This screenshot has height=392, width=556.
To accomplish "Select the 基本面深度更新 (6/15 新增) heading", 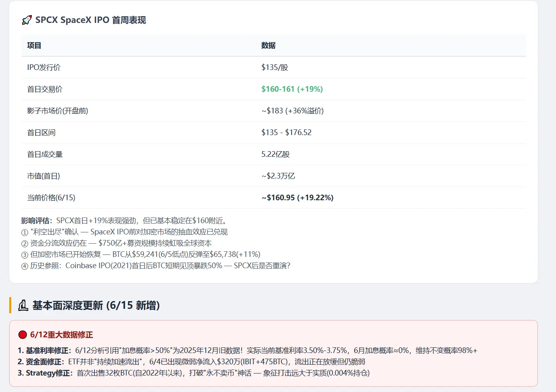I will [x=96, y=306].
